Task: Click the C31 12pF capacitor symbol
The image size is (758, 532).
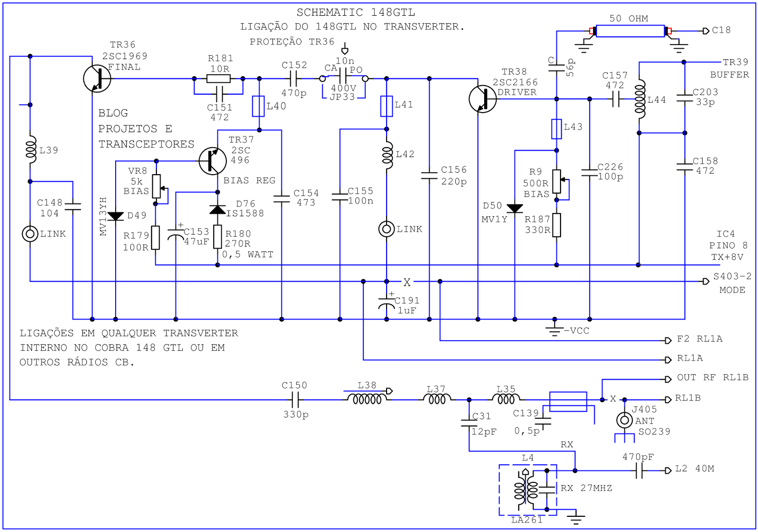Action: [469, 423]
